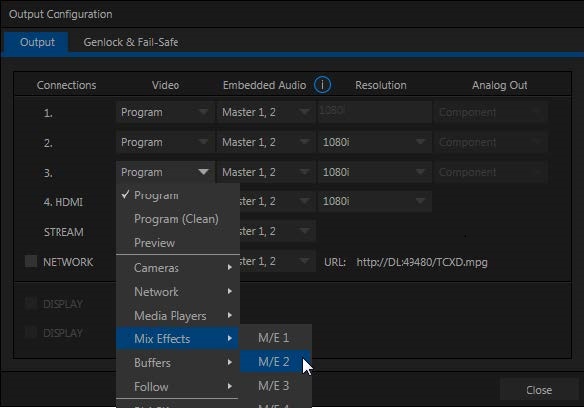584x408 pixels.
Task: Click the Analog Out column header
Action: point(499,85)
